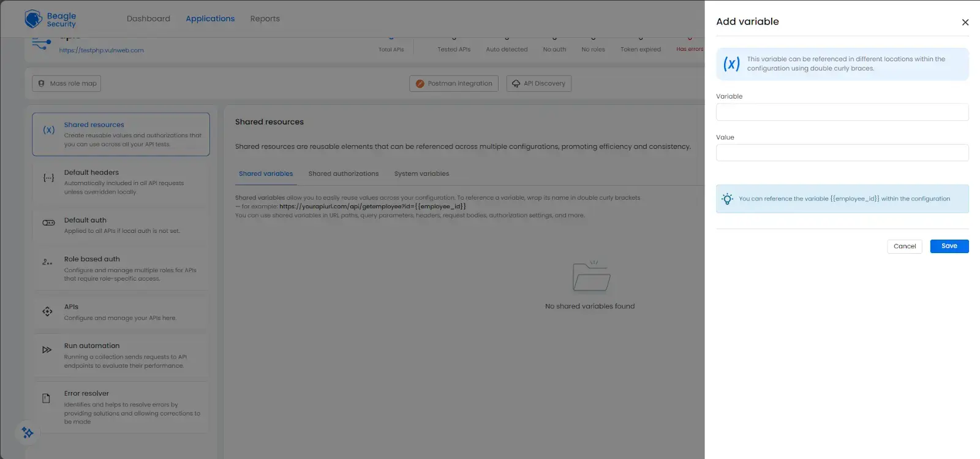The width and height of the screenshot is (980, 459).
Task: Click the Value input field
Action: pyautogui.click(x=842, y=153)
